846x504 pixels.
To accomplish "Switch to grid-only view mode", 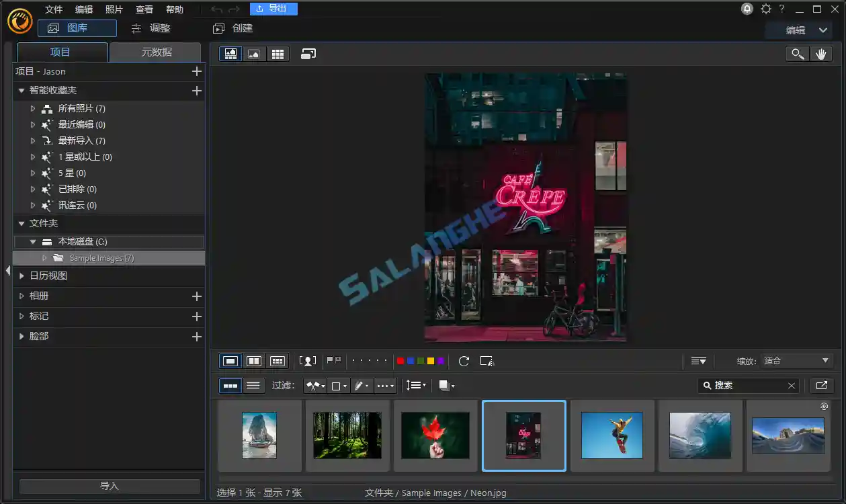I will click(278, 53).
